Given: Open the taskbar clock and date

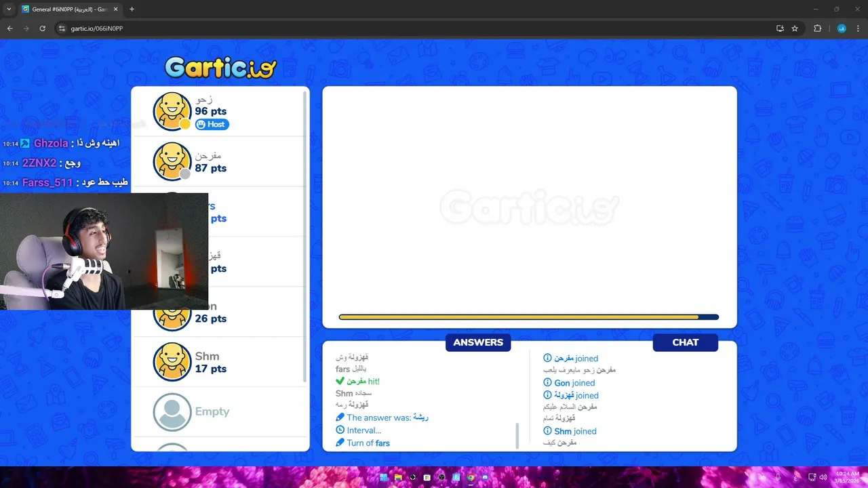Looking at the screenshot, I should click(847, 477).
